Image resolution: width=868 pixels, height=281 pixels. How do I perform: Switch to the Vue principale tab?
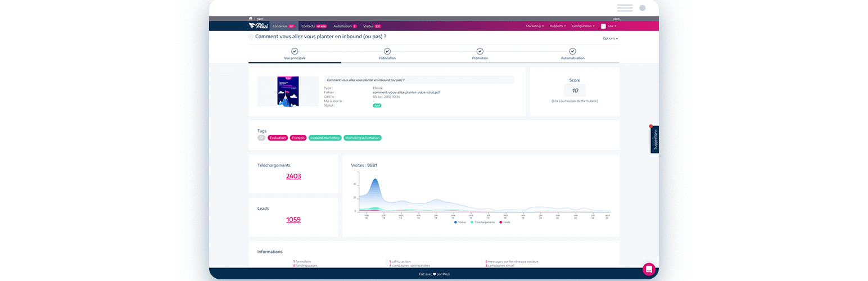click(x=295, y=58)
